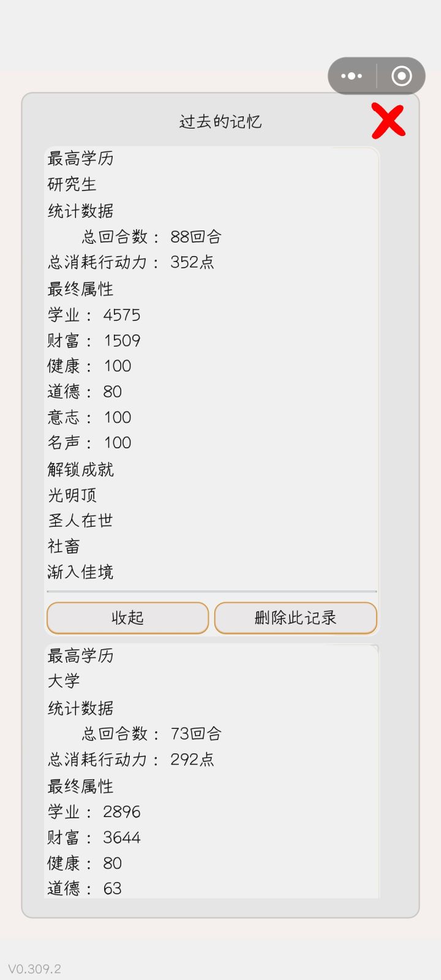Close the memory dialog with red X
Viewport: 441px width, 980px height.
point(388,121)
